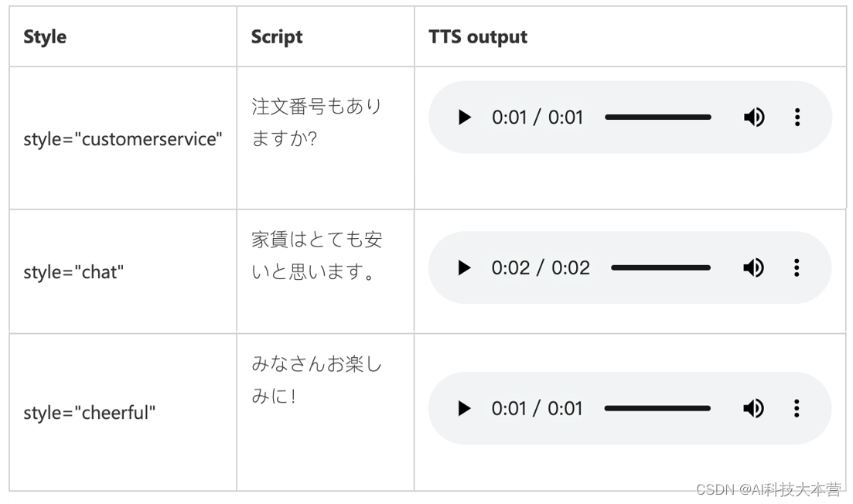Select the style="chat" cell text
This screenshot has height=504, width=853.
point(73,272)
